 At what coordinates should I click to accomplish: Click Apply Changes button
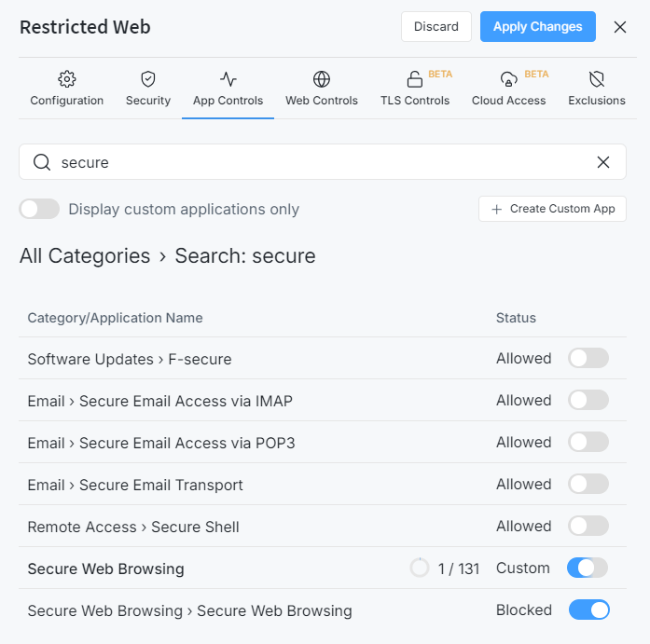[538, 26]
